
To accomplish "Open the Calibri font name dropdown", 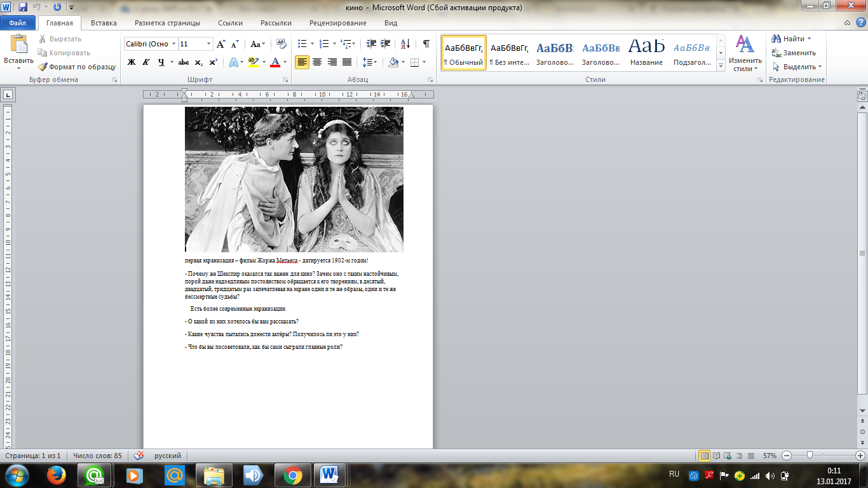I will tap(173, 44).
